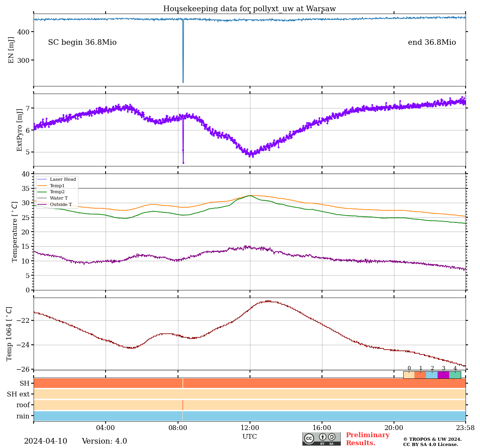Click the 6 tick on the ExtPyro axis
Screen dimensions: 480x448
click(28, 130)
